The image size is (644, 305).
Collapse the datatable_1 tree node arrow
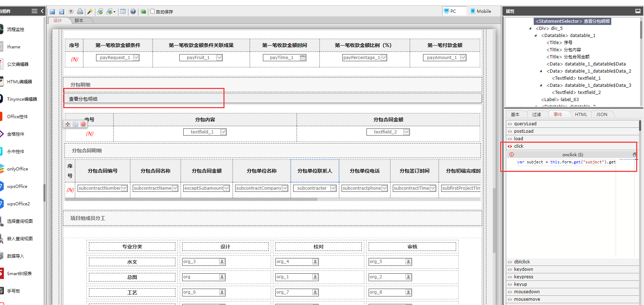pos(535,36)
